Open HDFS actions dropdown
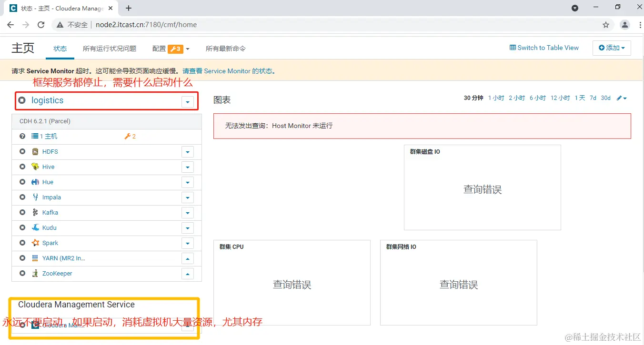The image size is (644, 345). [x=188, y=152]
